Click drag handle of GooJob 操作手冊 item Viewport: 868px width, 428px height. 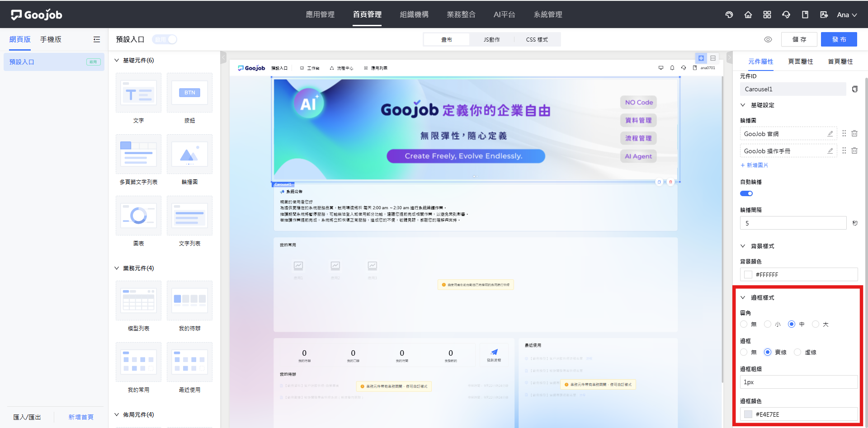[x=844, y=151]
